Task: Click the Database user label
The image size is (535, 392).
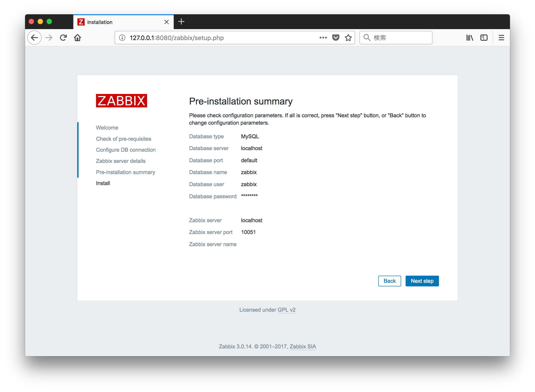Action: coord(206,184)
